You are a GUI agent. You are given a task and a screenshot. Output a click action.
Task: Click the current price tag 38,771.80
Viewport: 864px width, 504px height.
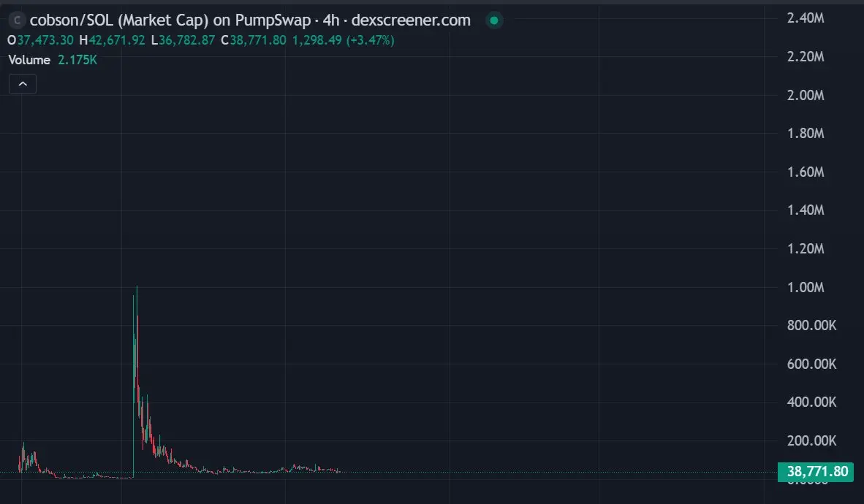tap(816, 472)
